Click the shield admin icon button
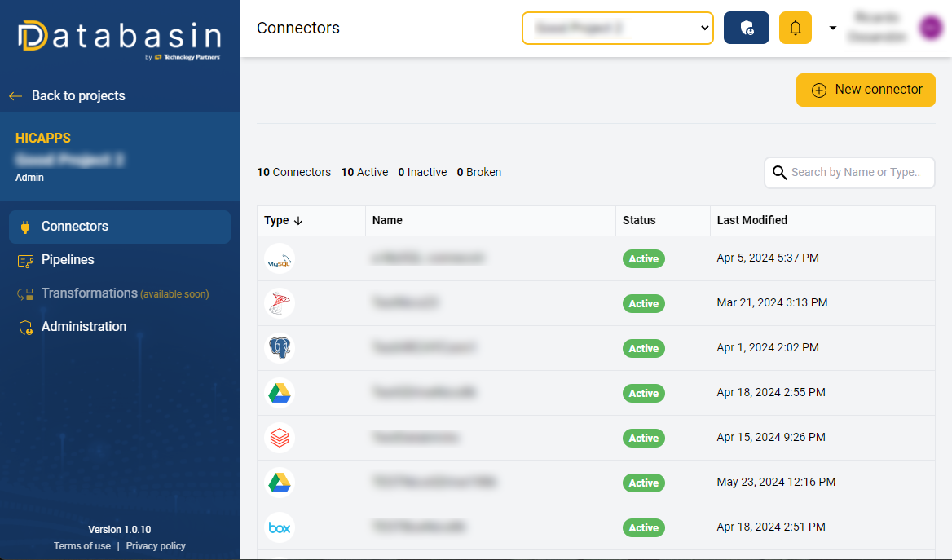This screenshot has height=560, width=952. click(x=746, y=28)
